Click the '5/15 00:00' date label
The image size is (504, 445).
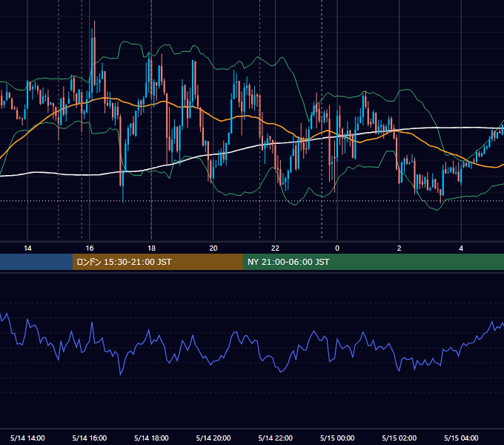pos(337,438)
